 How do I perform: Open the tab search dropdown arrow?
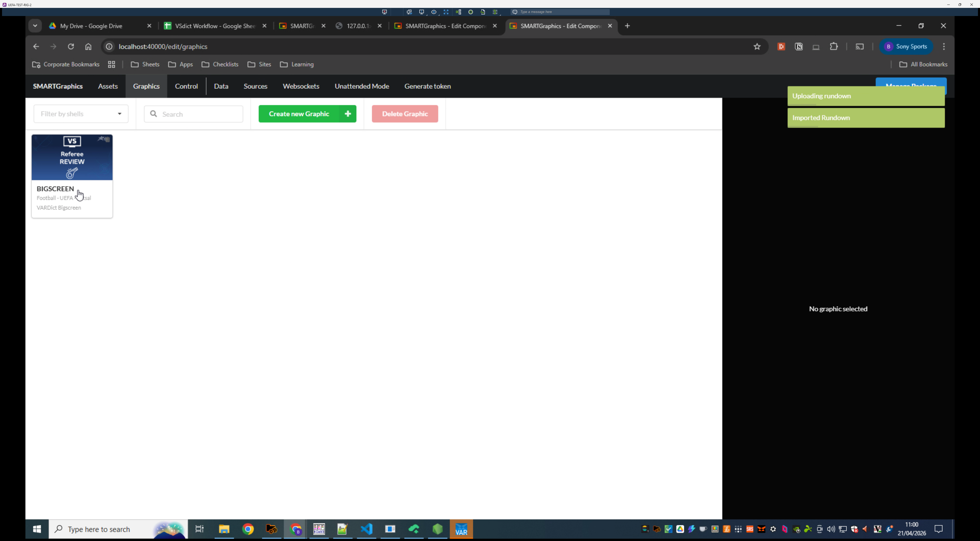[35, 26]
